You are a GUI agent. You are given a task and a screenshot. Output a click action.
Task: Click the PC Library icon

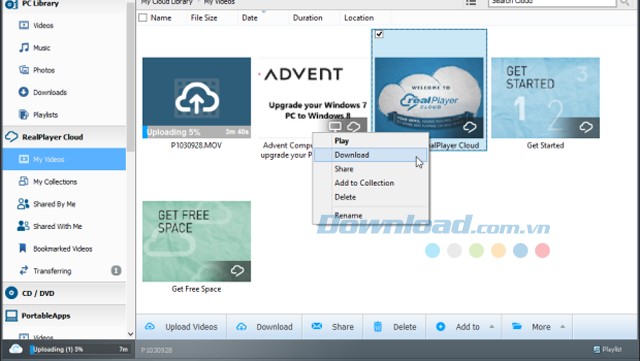click(11, 4)
